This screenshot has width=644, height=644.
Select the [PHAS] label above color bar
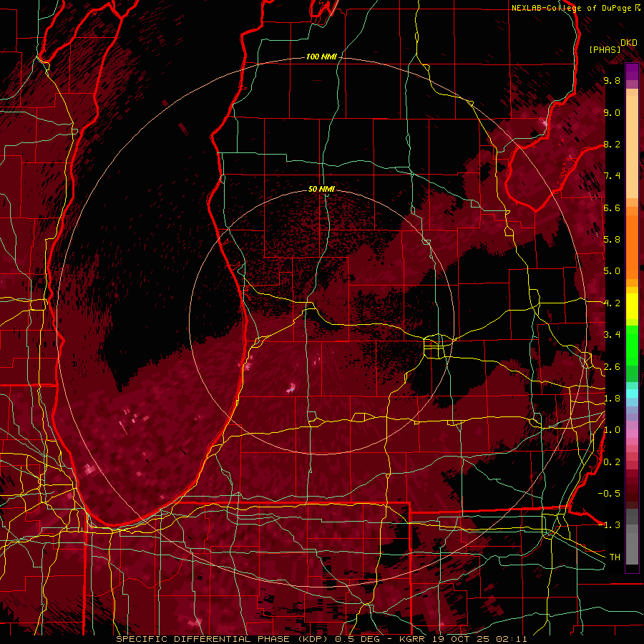[605, 50]
